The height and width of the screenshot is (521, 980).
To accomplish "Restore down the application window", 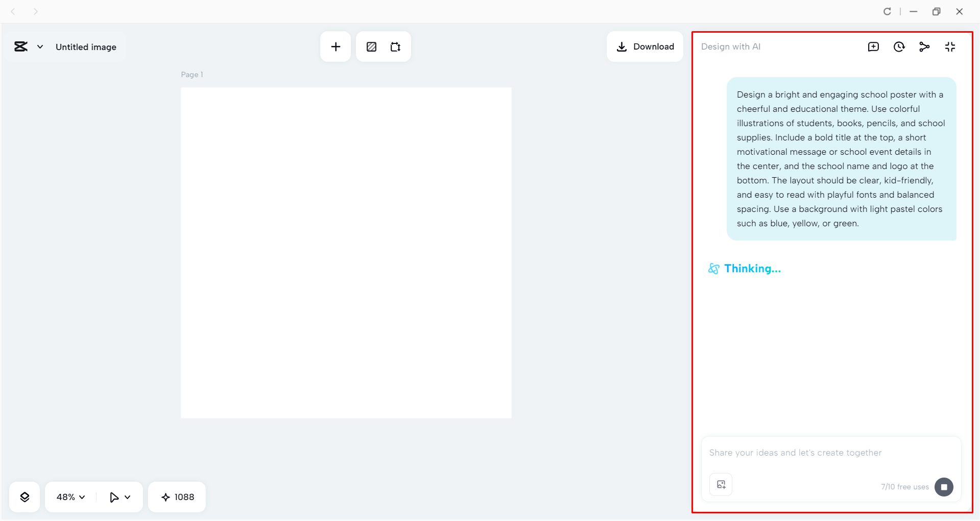I will tap(936, 11).
